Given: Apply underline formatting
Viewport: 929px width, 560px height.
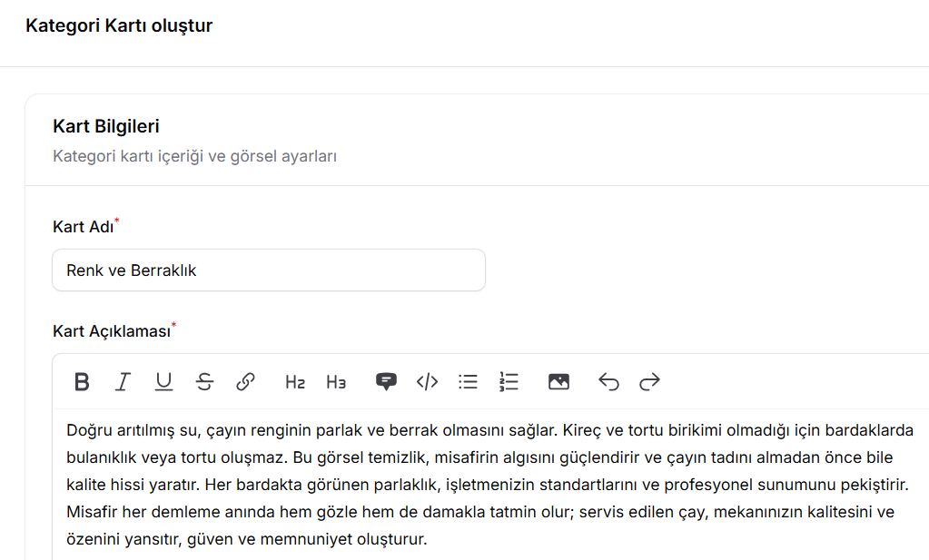Looking at the screenshot, I should (x=163, y=381).
